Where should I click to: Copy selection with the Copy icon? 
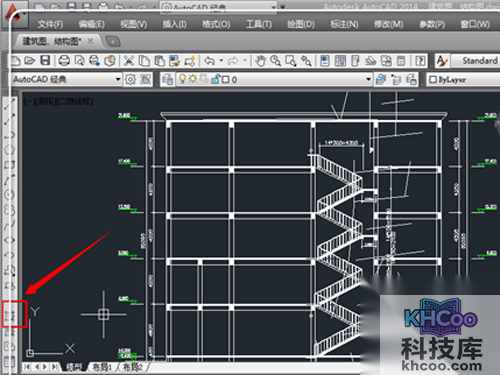[x=144, y=61]
